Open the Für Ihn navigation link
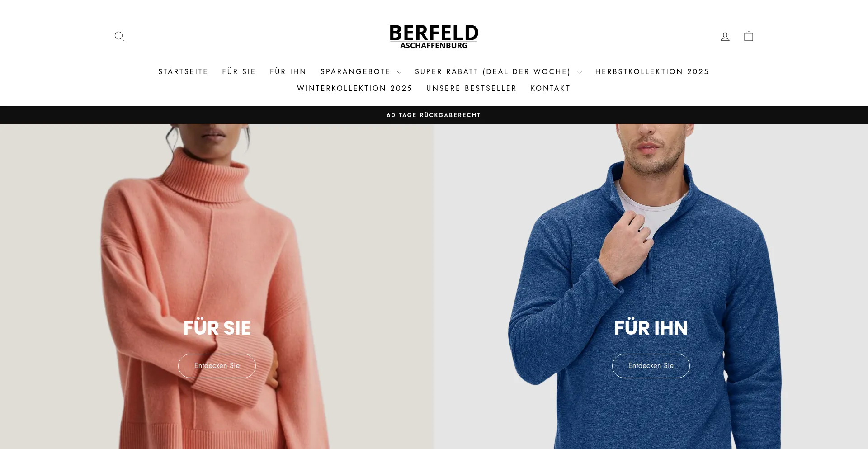This screenshot has width=868, height=449. click(288, 72)
